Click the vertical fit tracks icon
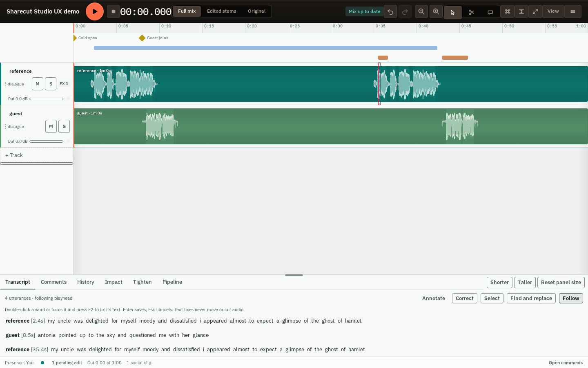This screenshot has width=588, height=368. tap(521, 11)
